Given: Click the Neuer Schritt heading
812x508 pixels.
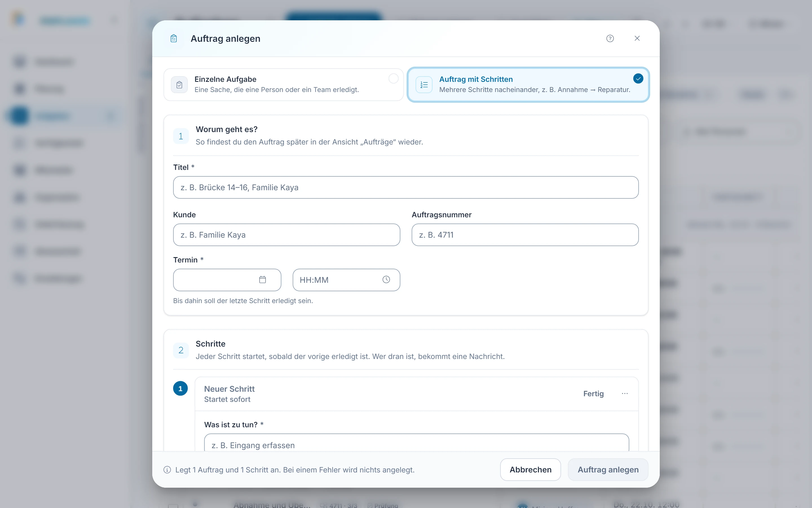Looking at the screenshot, I should (x=230, y=389).
